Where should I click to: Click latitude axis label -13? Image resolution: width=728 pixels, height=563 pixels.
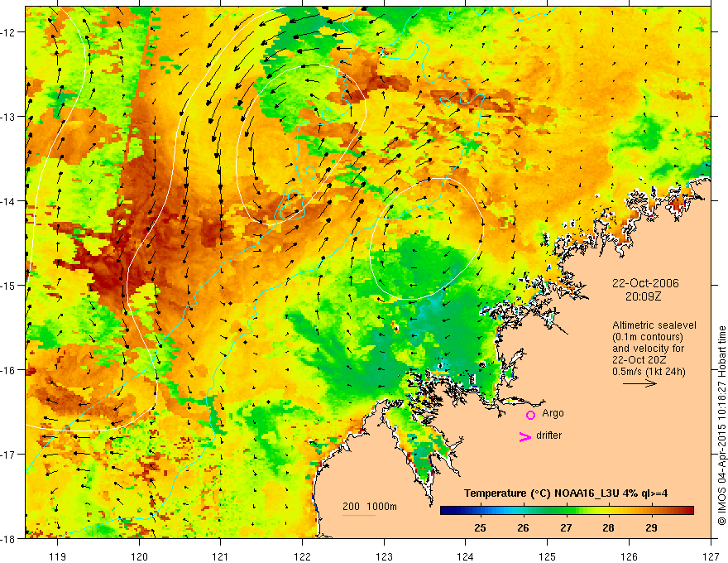tap(9, 117)
